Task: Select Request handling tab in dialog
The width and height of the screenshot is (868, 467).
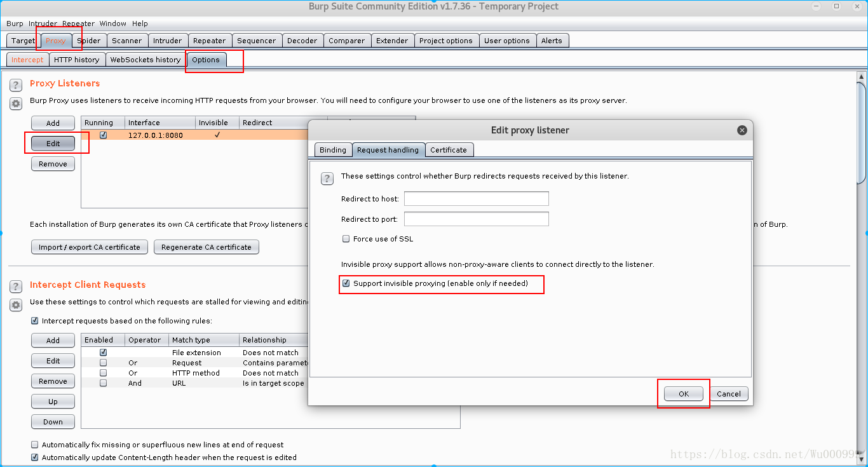Action: click(x=388, y=150)
